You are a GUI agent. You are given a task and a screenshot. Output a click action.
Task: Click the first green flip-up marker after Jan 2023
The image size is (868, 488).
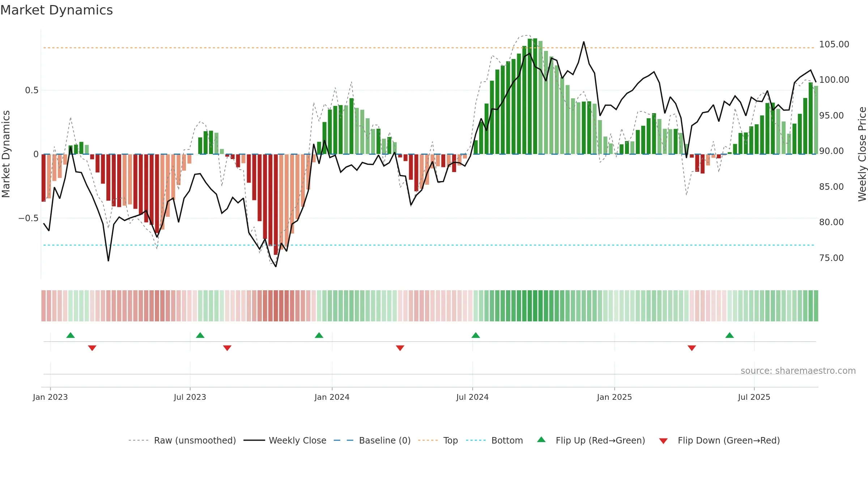[71, 335]
